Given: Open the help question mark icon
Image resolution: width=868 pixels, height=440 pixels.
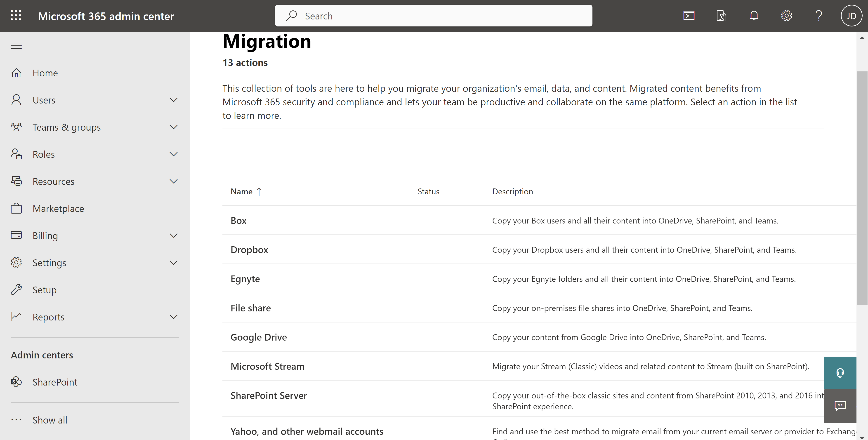Looking at the screenshot, I should (819, 15).
